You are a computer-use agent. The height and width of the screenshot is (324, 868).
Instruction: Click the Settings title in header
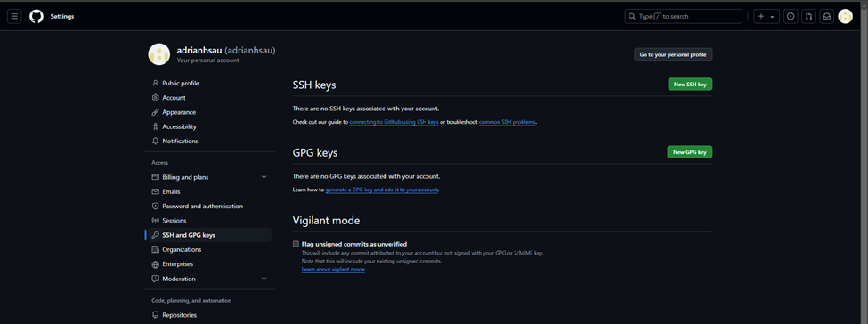(62, 17)
